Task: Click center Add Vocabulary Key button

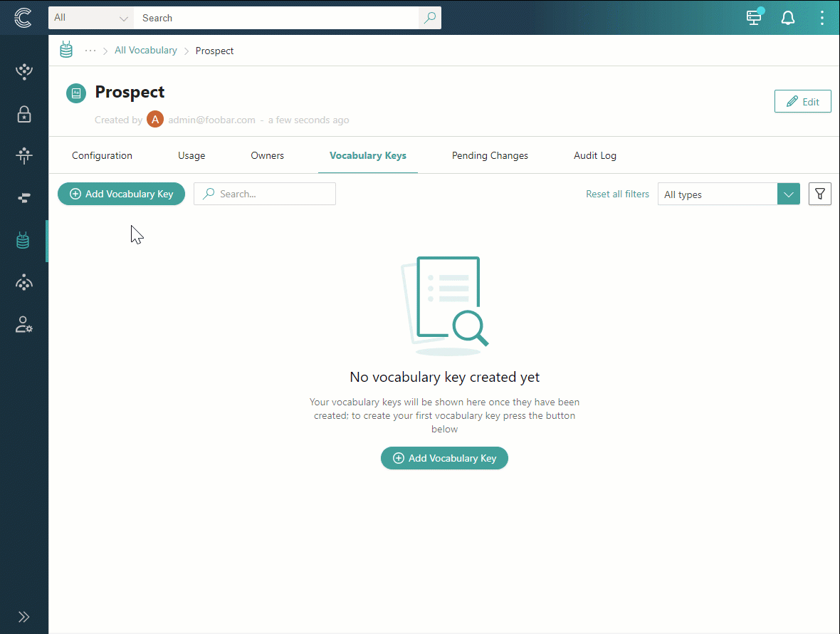Action: [444, 458]
